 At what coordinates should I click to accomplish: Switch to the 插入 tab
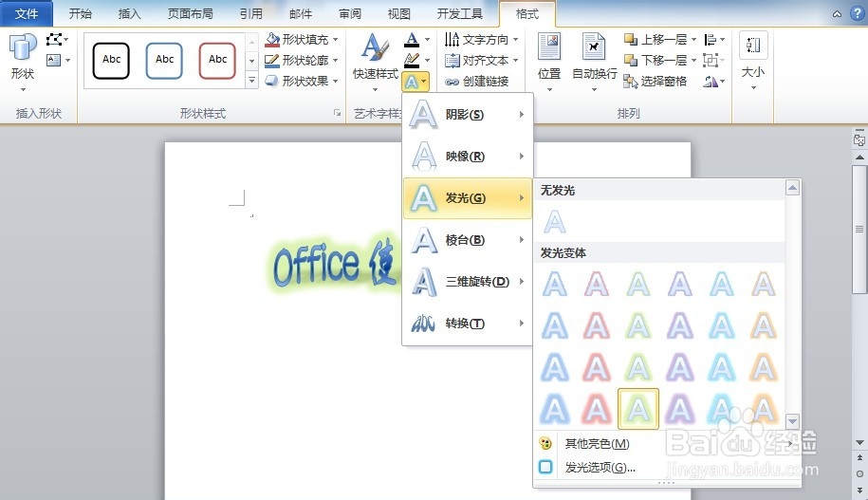129,13
